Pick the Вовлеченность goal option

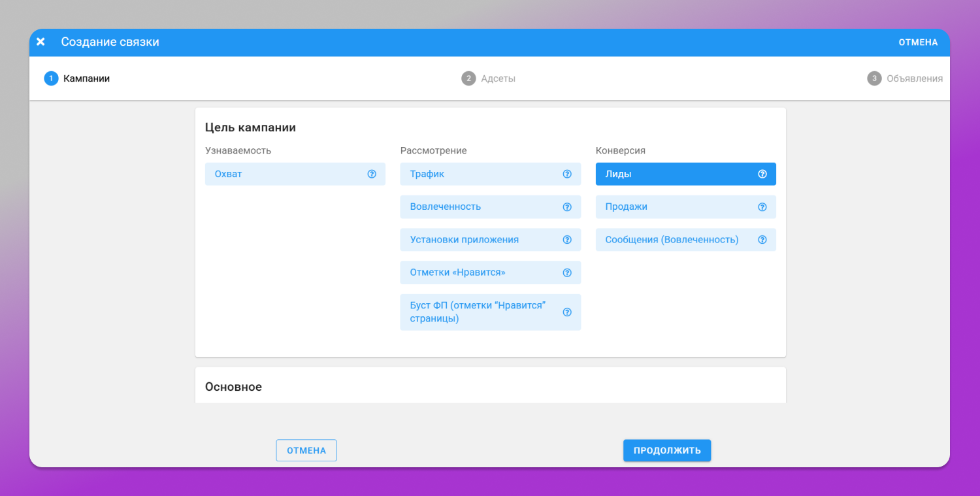pos(491,207)
